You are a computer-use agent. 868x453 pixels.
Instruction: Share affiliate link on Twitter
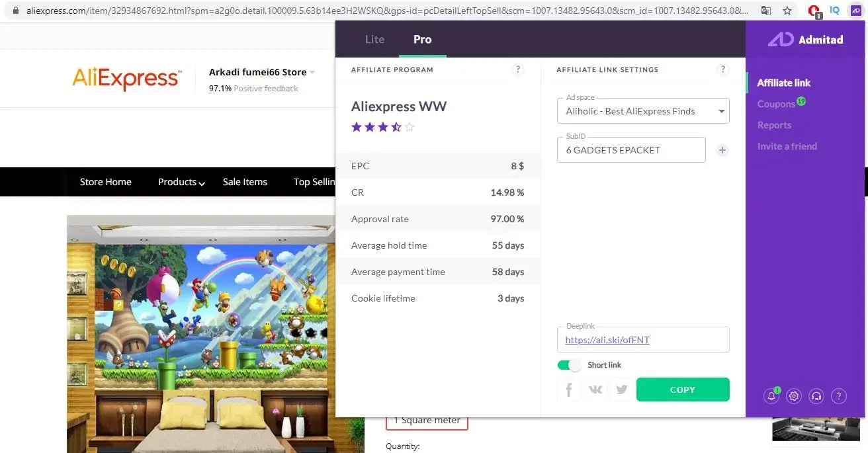[621, 390]
